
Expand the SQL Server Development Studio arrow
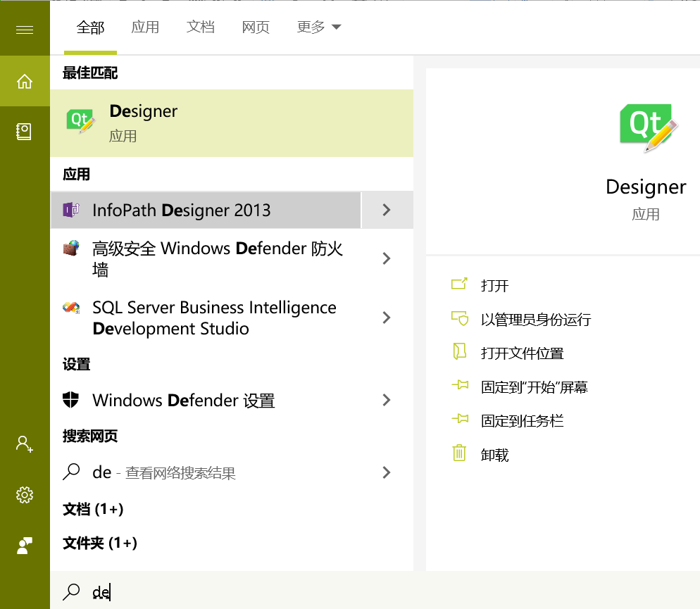point(387,318)
